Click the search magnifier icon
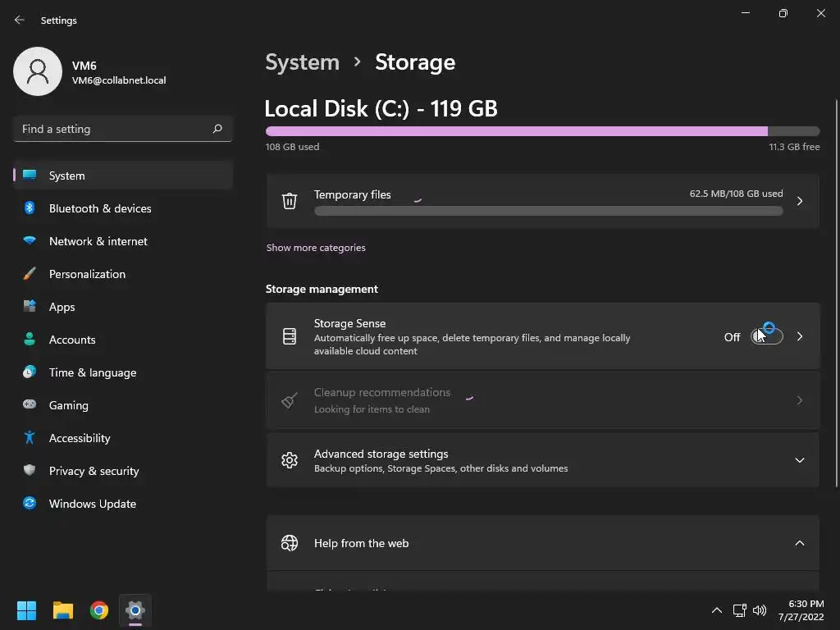The height and width of the screenshot is (630, 840). [217, 129]
